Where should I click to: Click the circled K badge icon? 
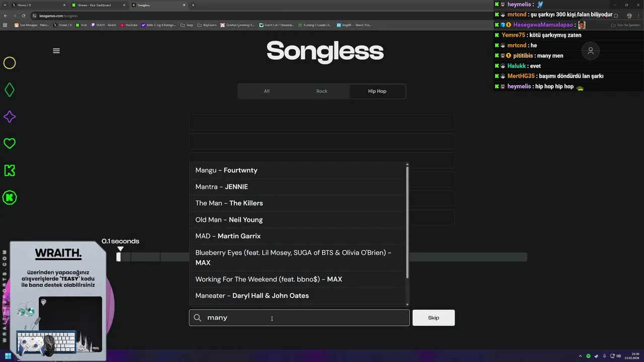[10, 198]
